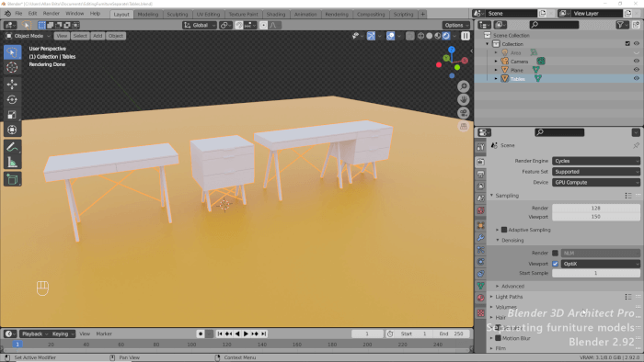The height and width of the screenshot is (362, 644).
Task: Click the Viewport samples field showing 150
Action: click(596, 217)
